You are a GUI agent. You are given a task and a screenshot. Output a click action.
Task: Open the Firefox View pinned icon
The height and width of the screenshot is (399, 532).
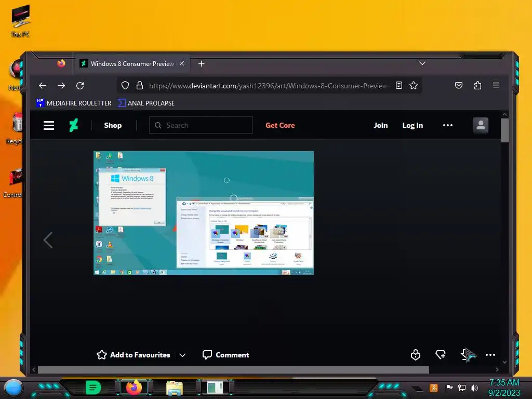tap(61, 63)
